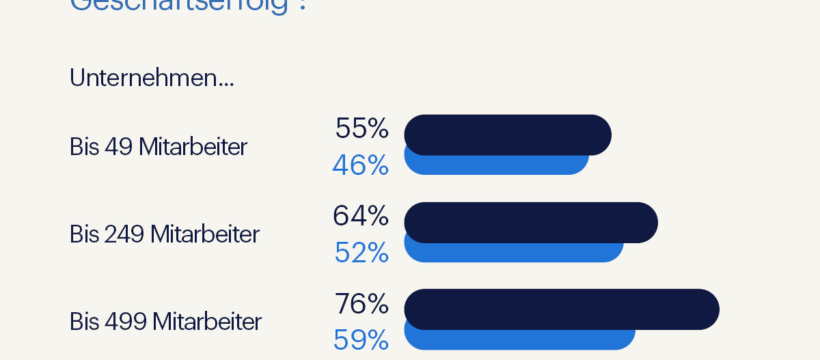
Task: Click the 55% dark navy bar
Action: (508, 135)
